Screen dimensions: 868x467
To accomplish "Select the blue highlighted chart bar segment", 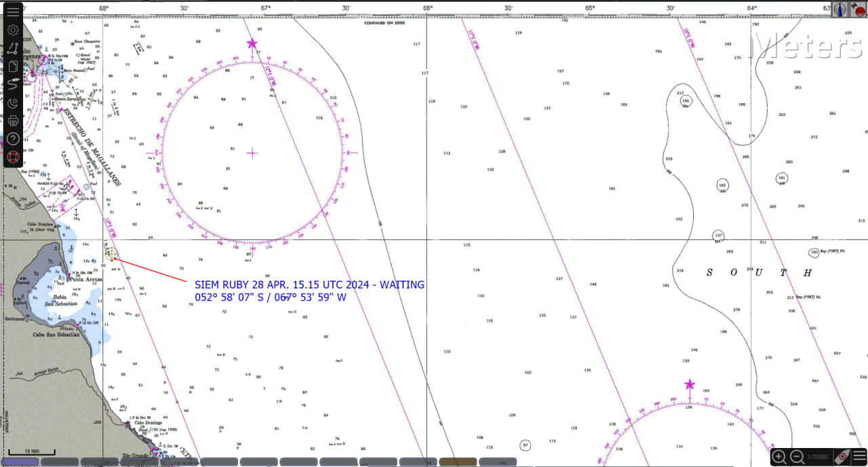I will tap(20, 462).
